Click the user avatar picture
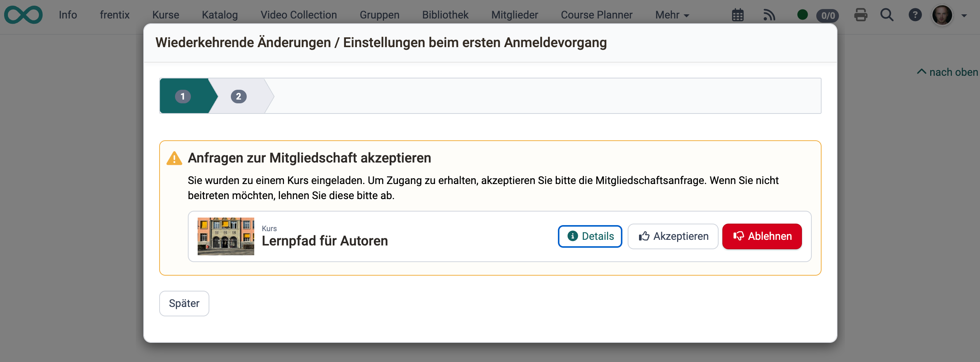The height and width of the screenshot is (362, 980). click(x=942, y=15)
